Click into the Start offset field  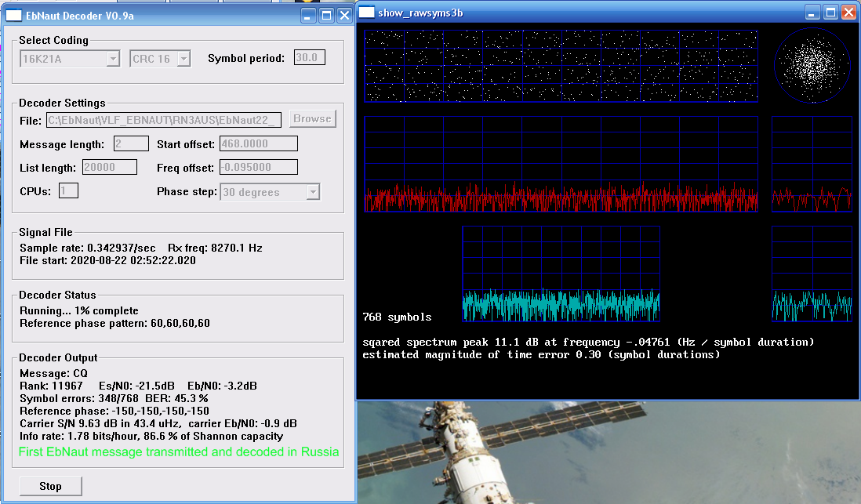[x=258, y=143]
